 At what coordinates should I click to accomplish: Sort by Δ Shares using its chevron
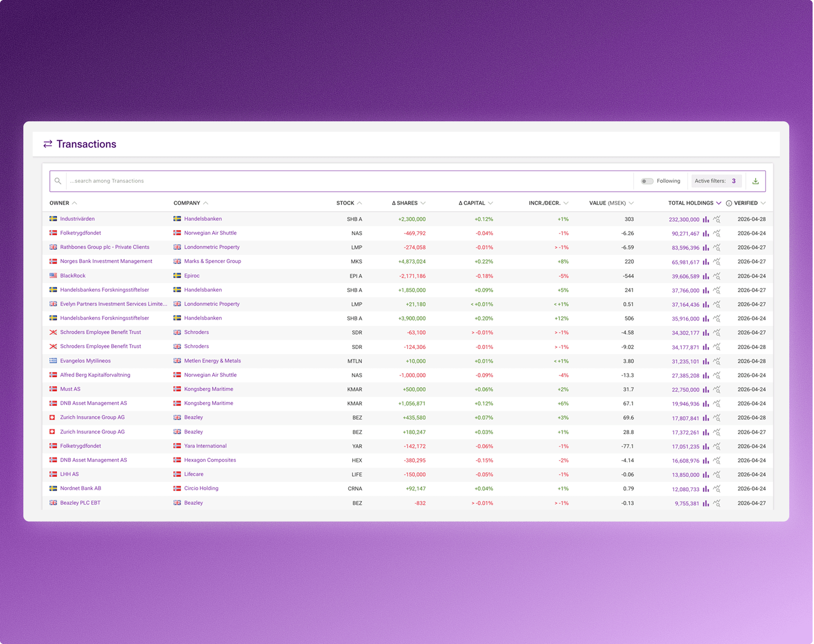(423, 203)
